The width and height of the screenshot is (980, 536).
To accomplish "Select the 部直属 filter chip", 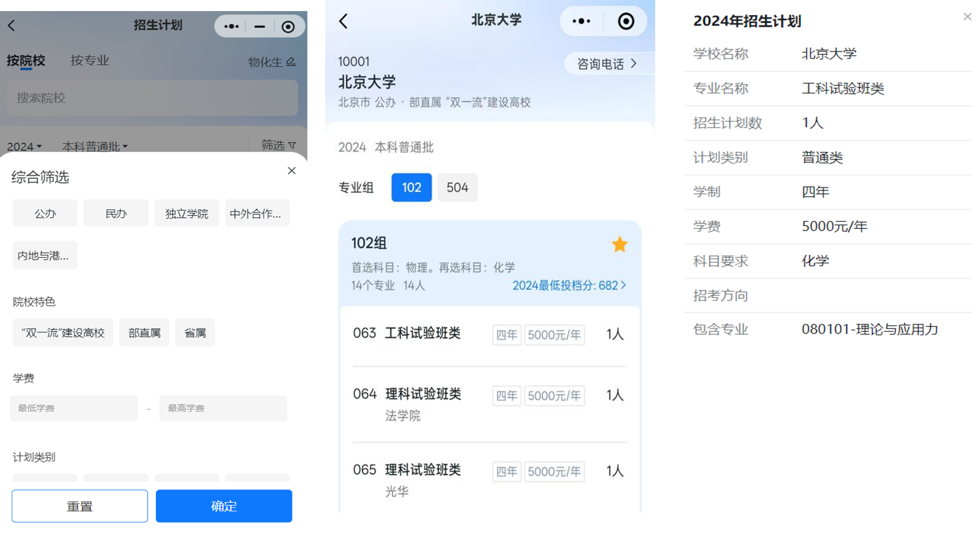I will pyautogui.click(x=144, y=333).
